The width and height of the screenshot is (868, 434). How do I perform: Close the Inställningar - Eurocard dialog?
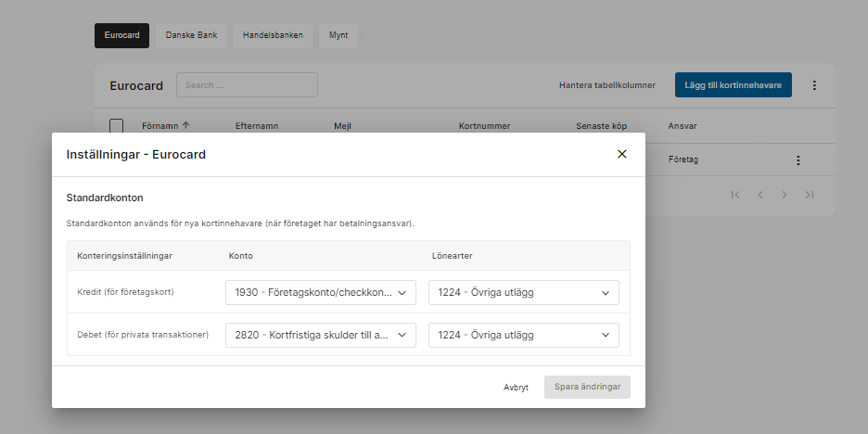[x=621, y=154]
